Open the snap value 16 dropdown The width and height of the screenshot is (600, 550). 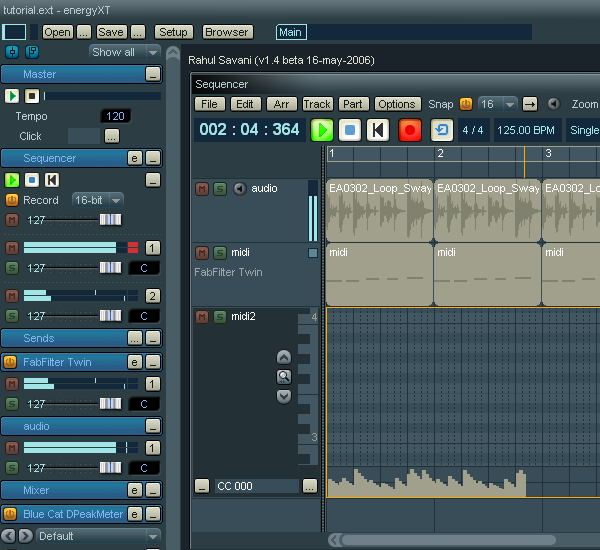[497, 104]
